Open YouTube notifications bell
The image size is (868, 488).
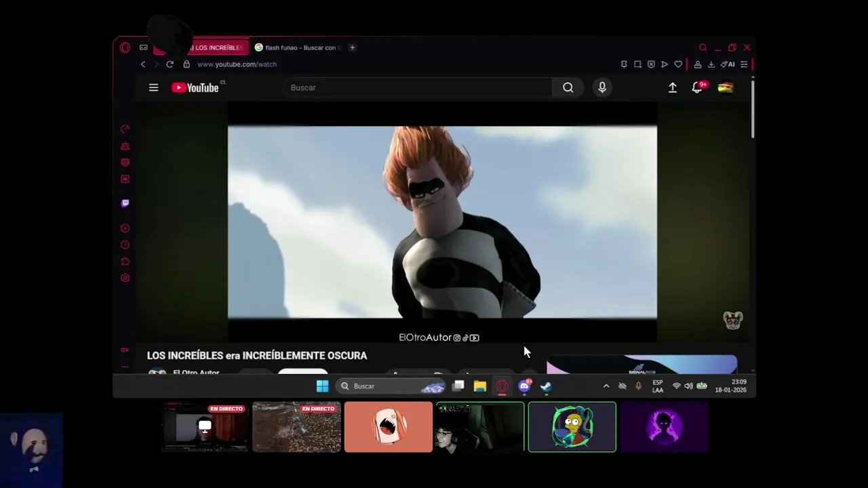tap(697, 87)
